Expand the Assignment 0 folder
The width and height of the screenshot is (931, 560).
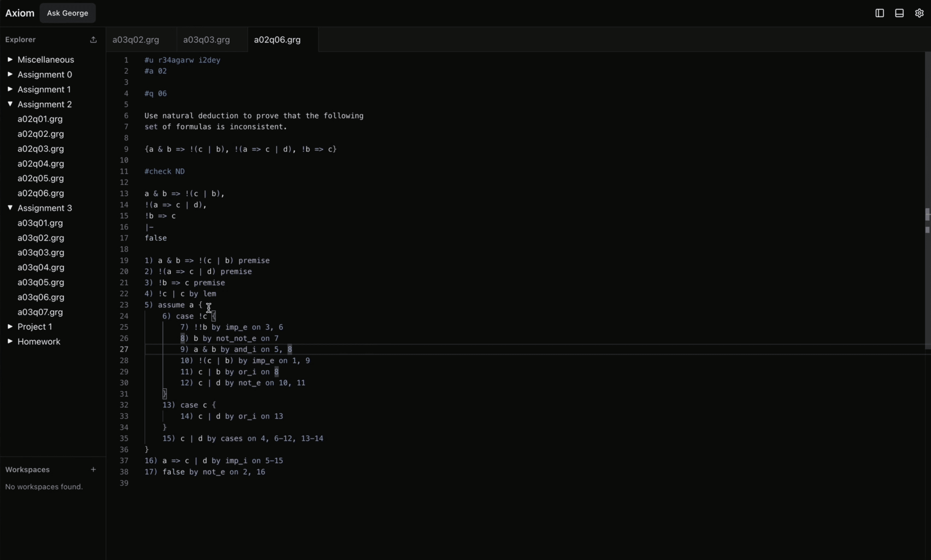(x=44, y=74)
